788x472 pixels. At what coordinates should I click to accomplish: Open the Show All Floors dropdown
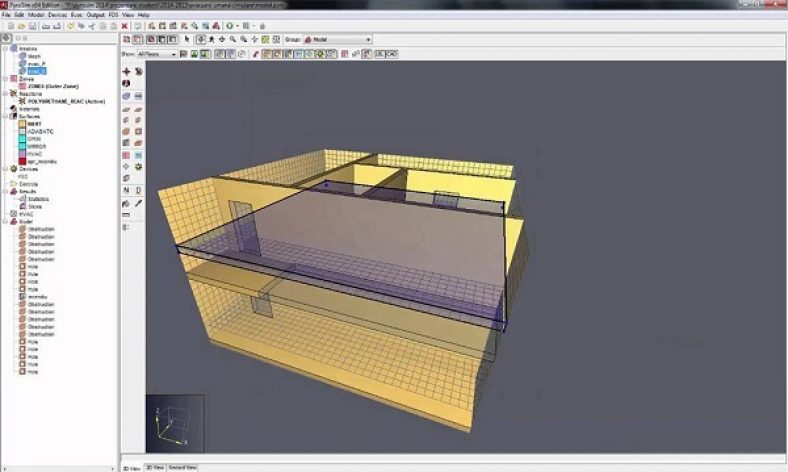point(157,54)
